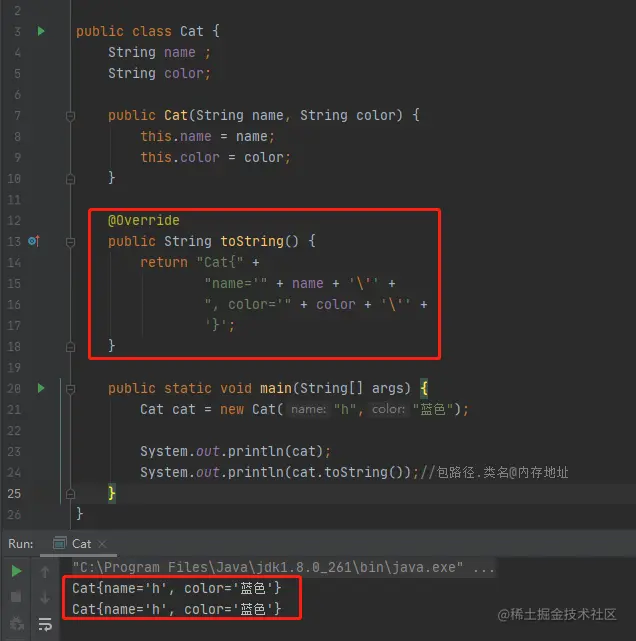This screenshot has height=641, width=636.
Task: Click the "name='" string on line 15
Action: [x=236, y=283]
